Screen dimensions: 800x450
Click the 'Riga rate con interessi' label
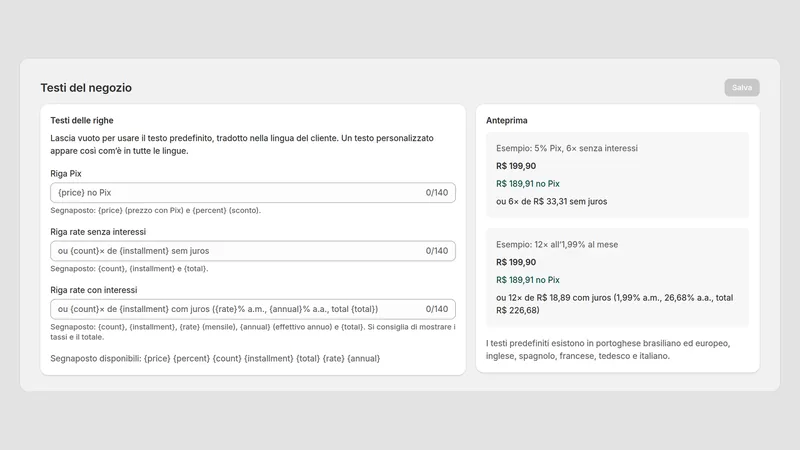tap(94, 290)
